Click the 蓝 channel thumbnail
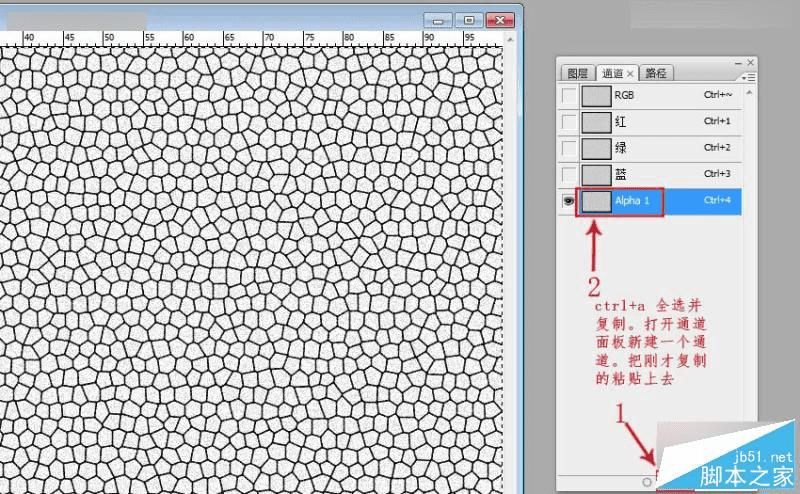Viewport: 800px width, 494px height. coord(596,175)
